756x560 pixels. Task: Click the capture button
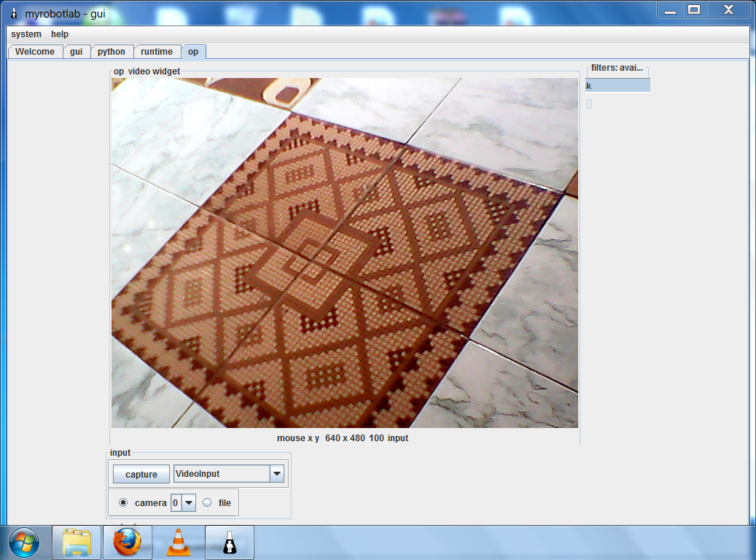tap(141, 474)
